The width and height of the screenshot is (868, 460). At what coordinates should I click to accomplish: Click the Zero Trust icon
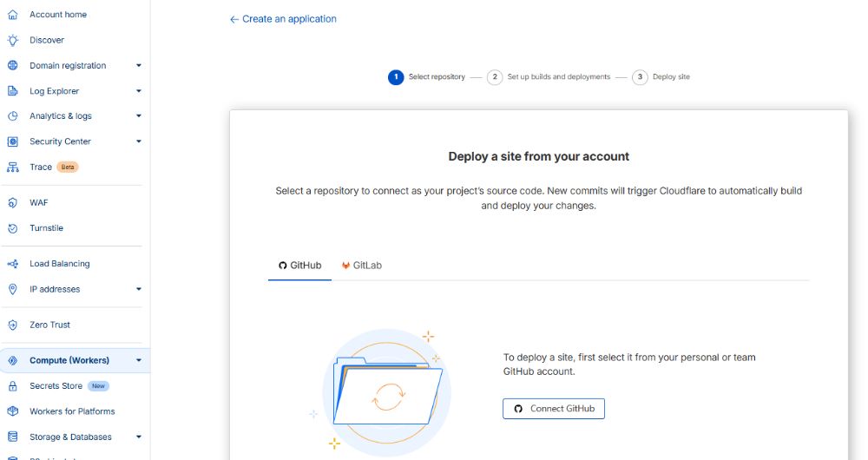click(x=12, y=325)
